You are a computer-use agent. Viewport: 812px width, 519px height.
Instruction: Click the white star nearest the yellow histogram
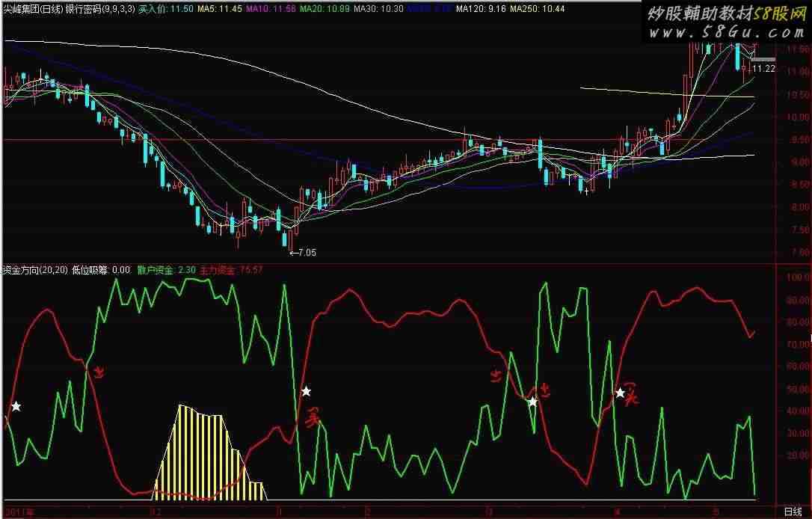[305, 391]
